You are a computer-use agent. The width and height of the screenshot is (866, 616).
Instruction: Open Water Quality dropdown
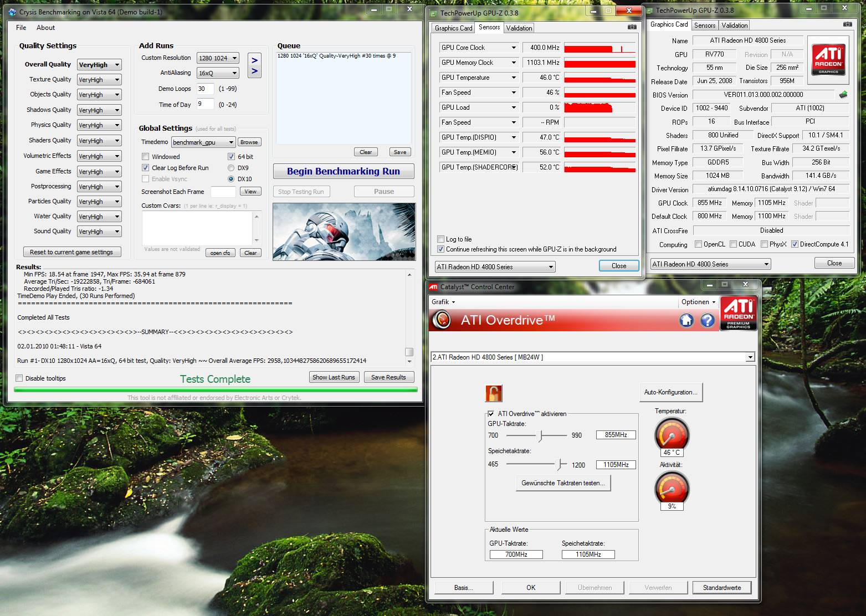(x=99, y=217)
